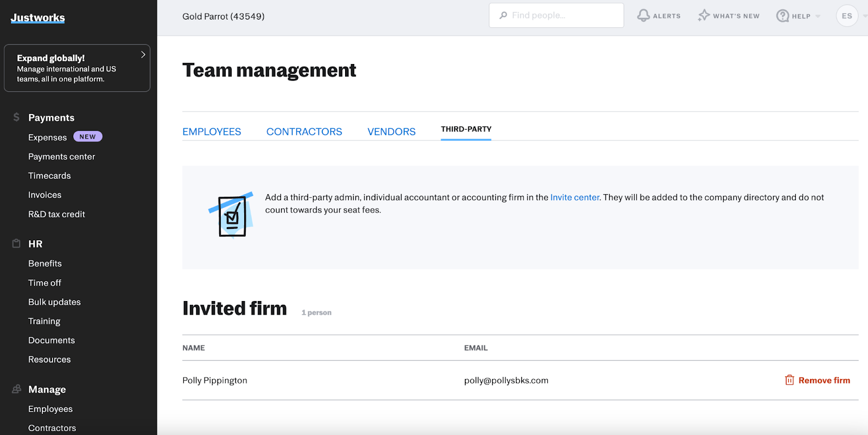Switch to the Employees tab
The image size is (868, 435).
coord(212,132)
